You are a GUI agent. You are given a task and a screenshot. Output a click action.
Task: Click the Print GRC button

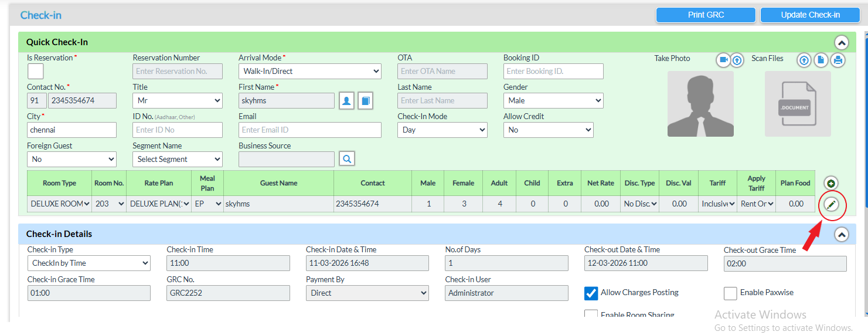[x=706, y=15]
